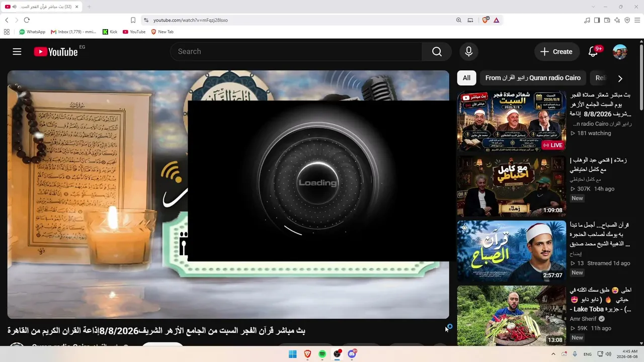Open the YouTube account avatar menu
The height and width of the screenshot is (362, 644).
620,52
